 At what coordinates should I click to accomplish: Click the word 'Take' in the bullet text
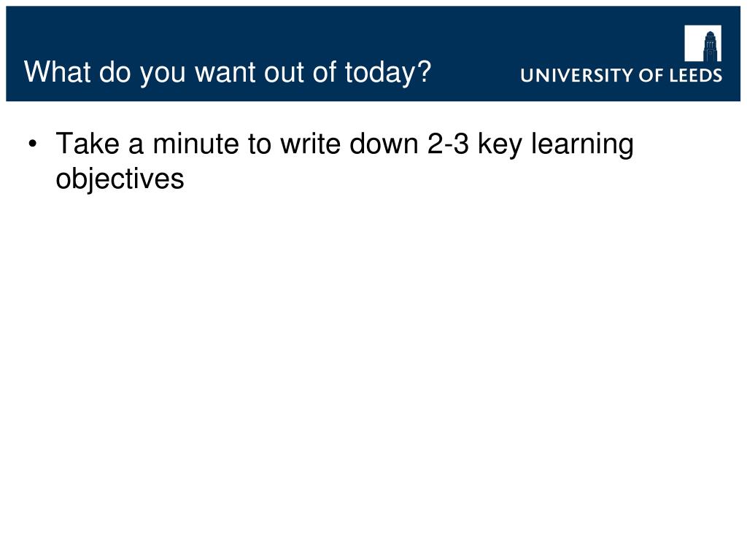point(88,144)
